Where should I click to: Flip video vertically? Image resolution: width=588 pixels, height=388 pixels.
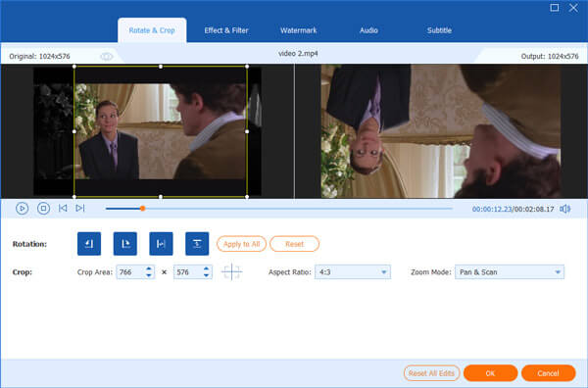point(197,244)
